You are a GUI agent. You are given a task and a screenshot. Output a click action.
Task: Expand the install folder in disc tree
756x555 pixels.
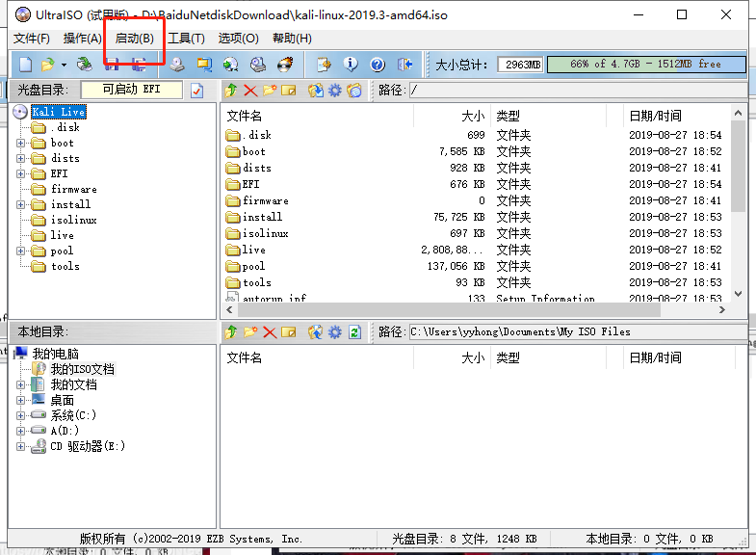pyautogui.click(x=21, y=204)
